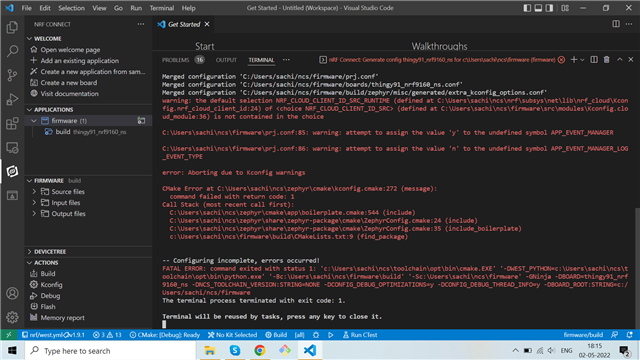
Task: Split the editor right
Action: [616, 24]
